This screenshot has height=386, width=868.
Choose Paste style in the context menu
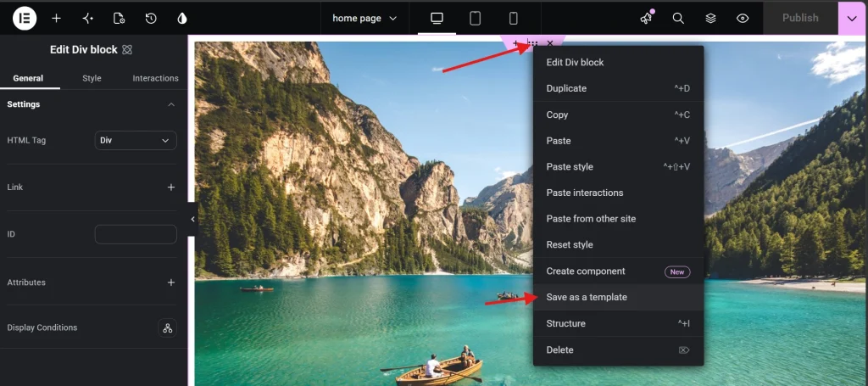click(618, 166)
